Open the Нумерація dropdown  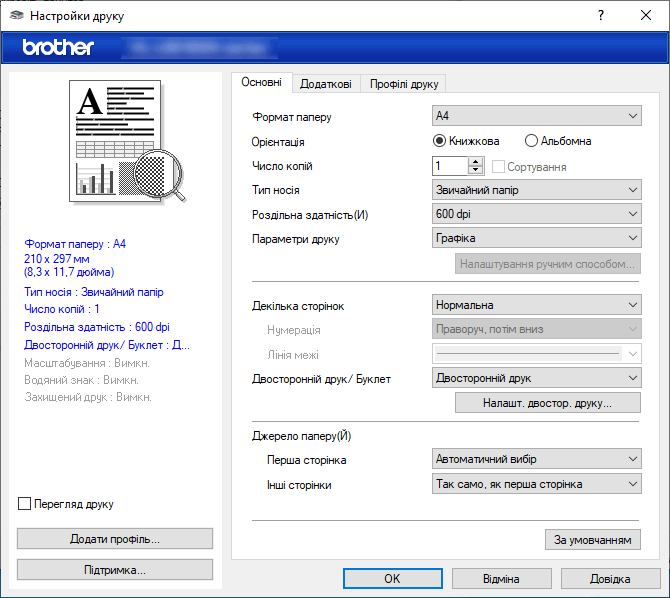(537, 329)
